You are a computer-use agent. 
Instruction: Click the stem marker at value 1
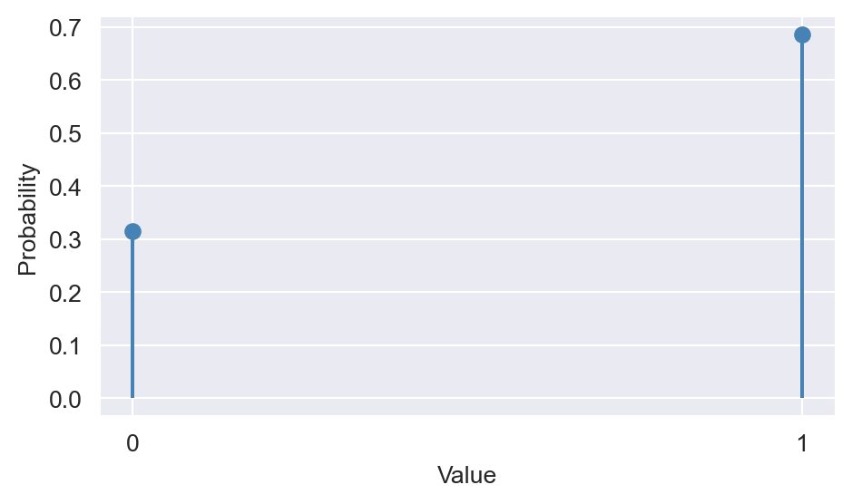[x=802, y=35]
